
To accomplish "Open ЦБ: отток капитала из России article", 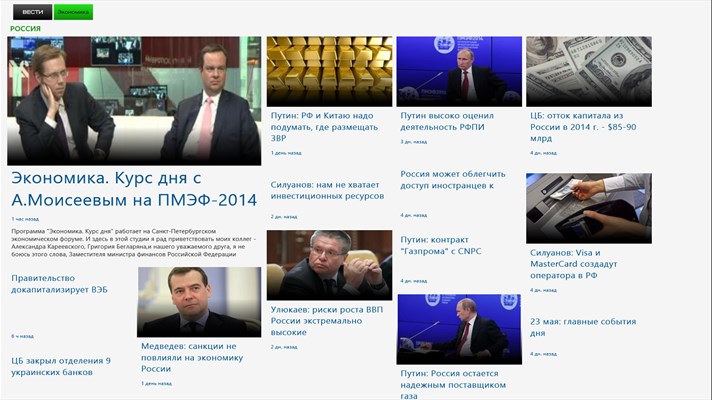I will pyautogui.click(x=583, y=127).
